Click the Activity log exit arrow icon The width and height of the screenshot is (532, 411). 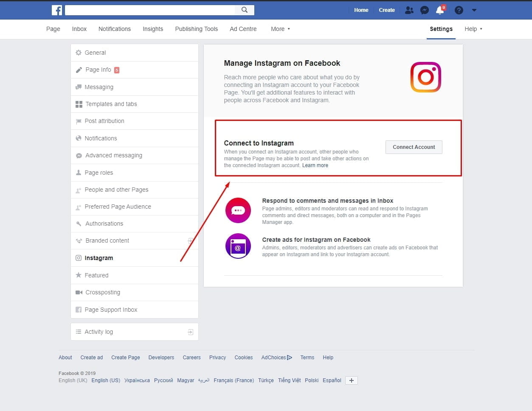[x=191, y=332]
